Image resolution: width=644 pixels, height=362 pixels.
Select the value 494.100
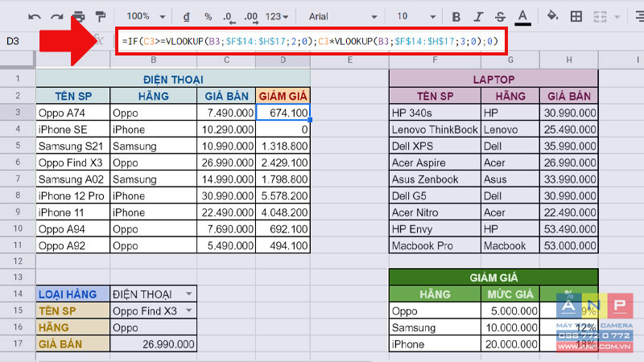pyautogui.click(x=283, y=245)
